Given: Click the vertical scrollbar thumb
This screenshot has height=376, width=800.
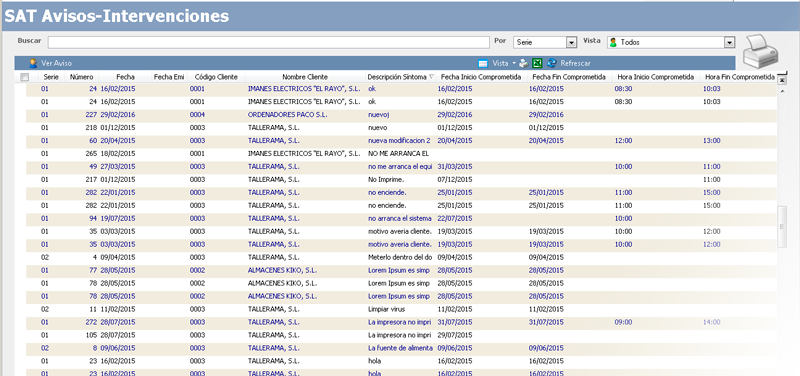Looking at the screenshot, I should pos(782,227).
